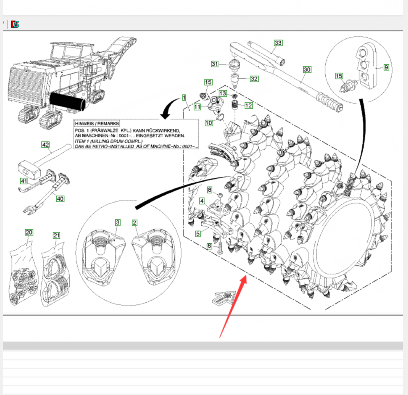Image resolution: width=408 pixels, height=395 pixels.
Task: Click callout 2 in the holder detail circle
Action: point(134,223)
